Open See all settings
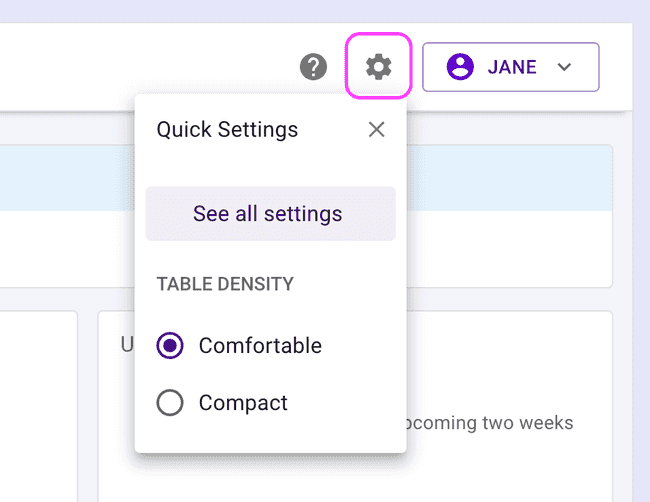 click(x=270, y=213)
